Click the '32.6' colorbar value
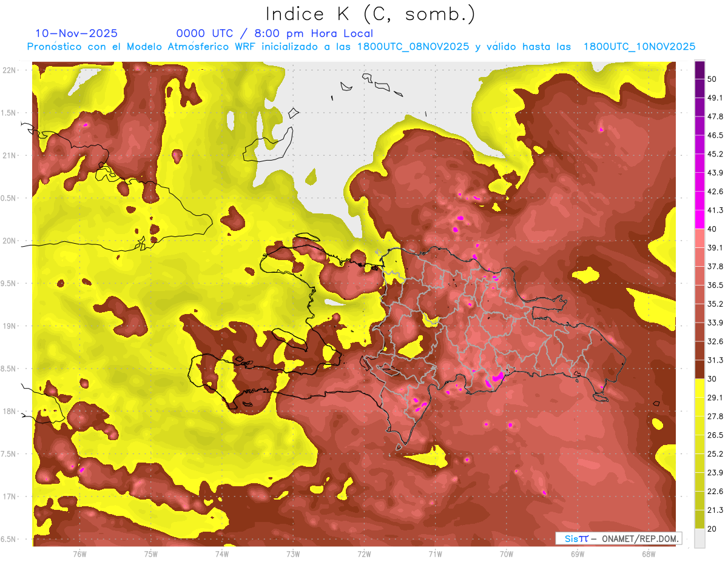 pos(716,341)
